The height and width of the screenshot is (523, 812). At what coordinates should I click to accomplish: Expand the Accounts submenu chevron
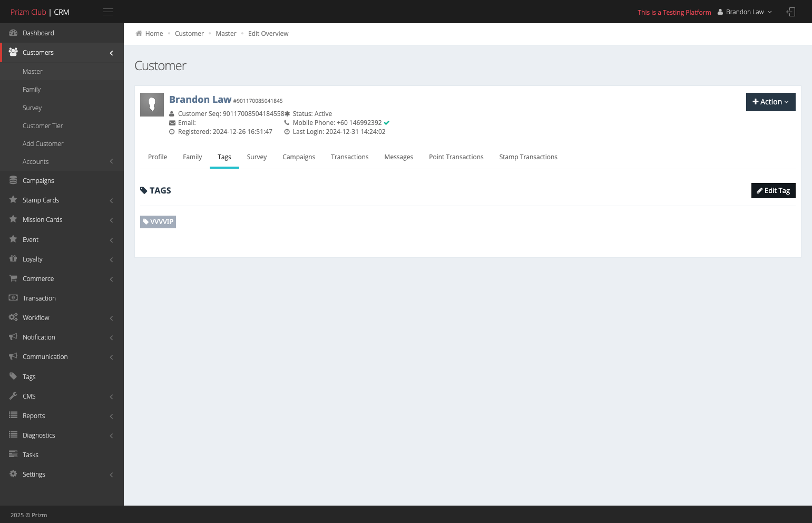(111, 161)
